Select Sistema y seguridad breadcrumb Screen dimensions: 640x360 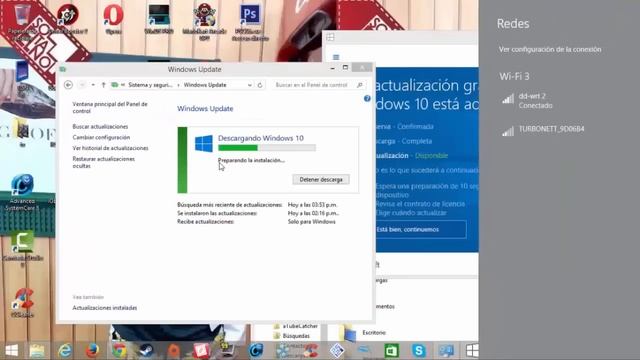[x=150, y=85]
